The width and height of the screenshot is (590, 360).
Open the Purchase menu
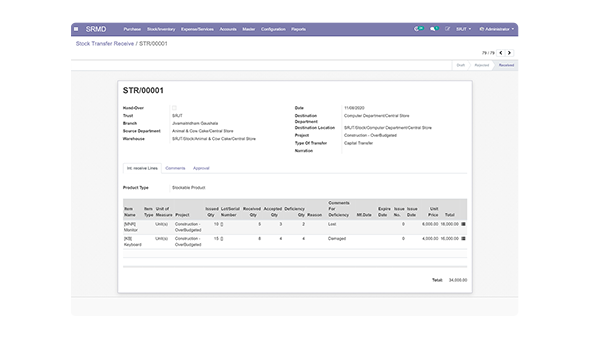tap(132, 29)
